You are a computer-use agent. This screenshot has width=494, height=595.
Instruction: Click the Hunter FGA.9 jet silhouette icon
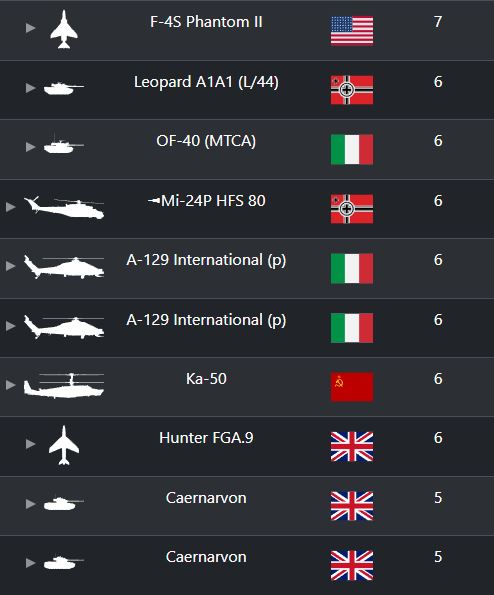click(x=64, y=445)
